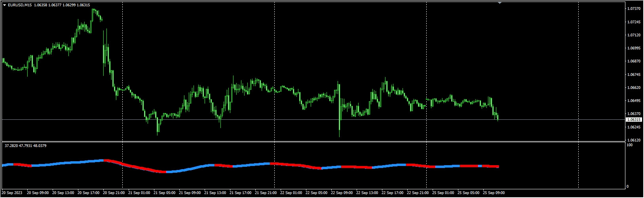Click the 20 Sep 13:00 time label
The height and width of the screenshot is (198, 644).
tap(63, 193)
